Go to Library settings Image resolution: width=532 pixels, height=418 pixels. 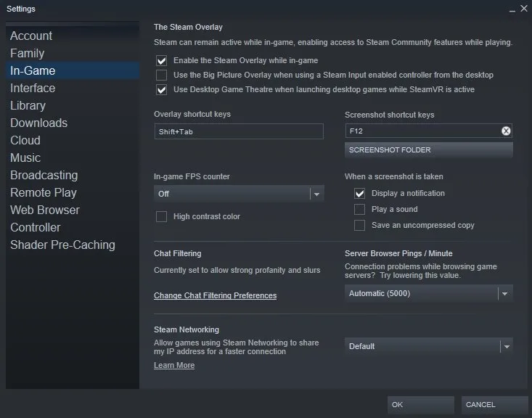pos(73,105)
